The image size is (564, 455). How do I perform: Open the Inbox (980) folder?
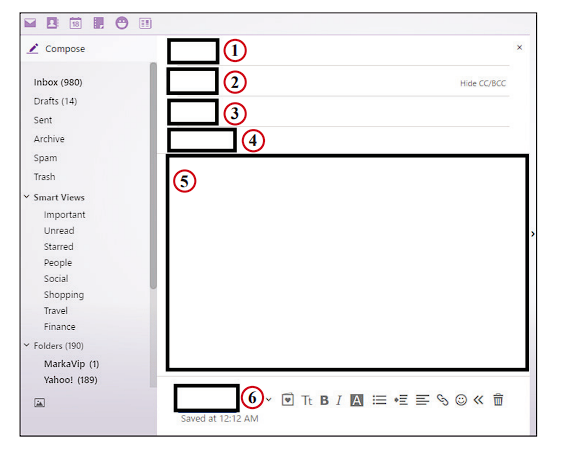(x=58, y=82)
